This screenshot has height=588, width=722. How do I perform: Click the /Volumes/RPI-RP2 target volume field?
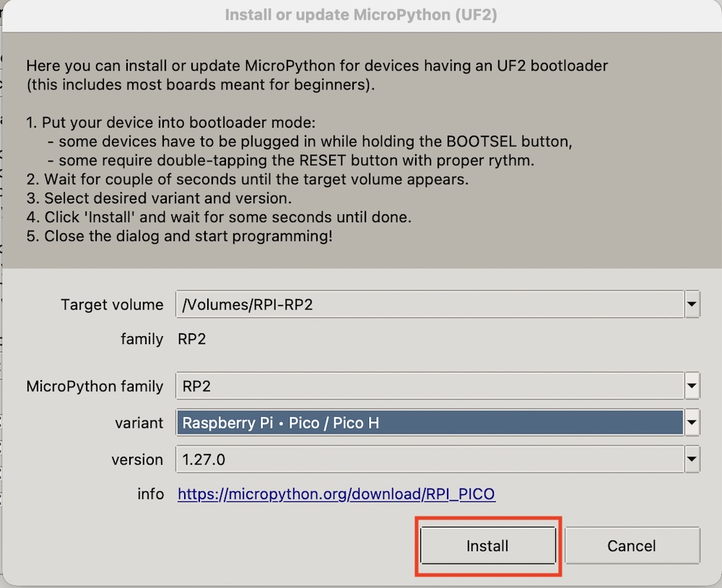click(x=430, y=304)
